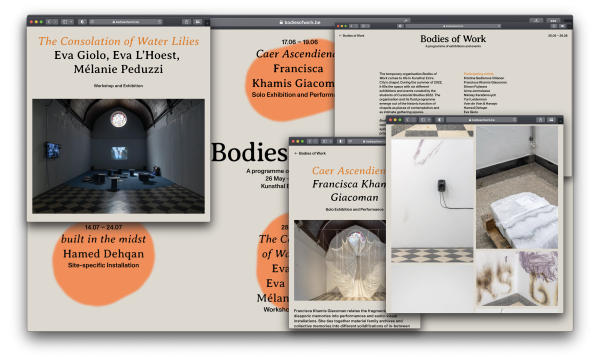Click '← Bodies of Work' link in about window
Screen dimensions: 600x360
coord(352,36)
